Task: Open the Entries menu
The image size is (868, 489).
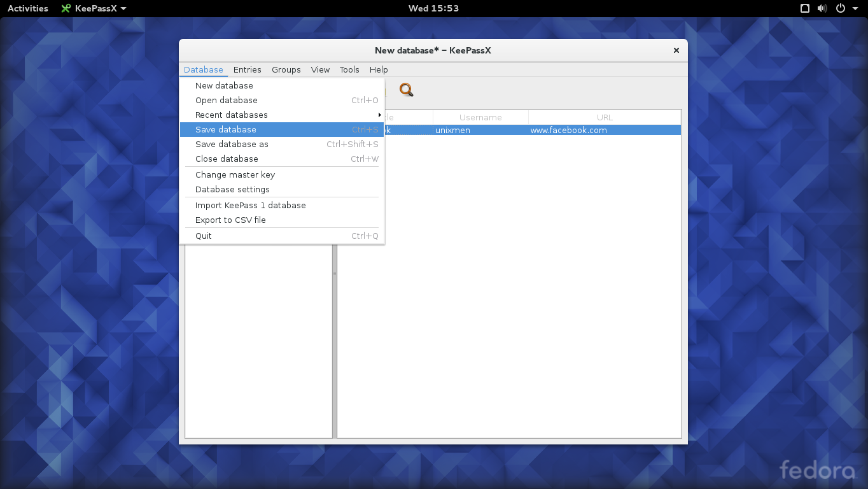Action: tap(248, 69)
